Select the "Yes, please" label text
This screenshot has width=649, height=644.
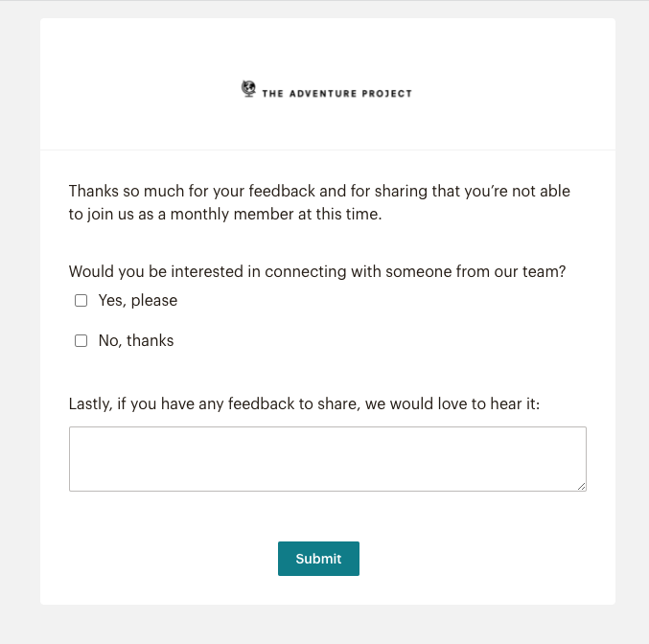[x=138, y=301]
